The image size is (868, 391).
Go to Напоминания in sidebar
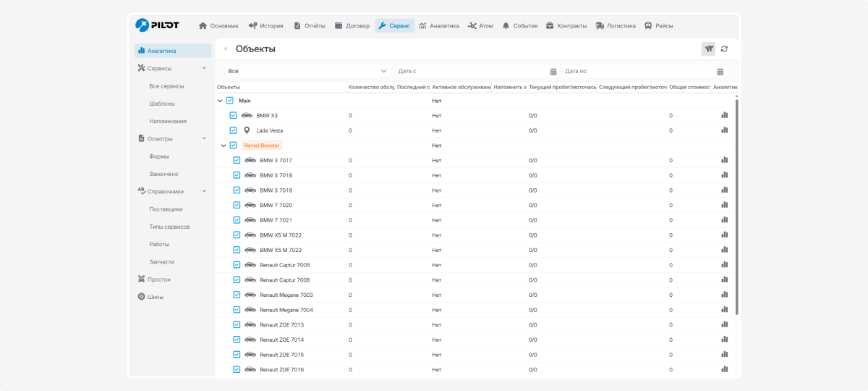point(168,121)
